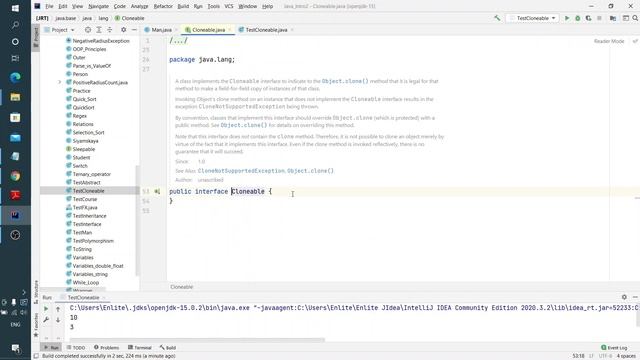Click the Cloneable breadcrumb below the editor
Viewport: 640px width, 360px height.
pyautogui.click(x=182, y=287)
